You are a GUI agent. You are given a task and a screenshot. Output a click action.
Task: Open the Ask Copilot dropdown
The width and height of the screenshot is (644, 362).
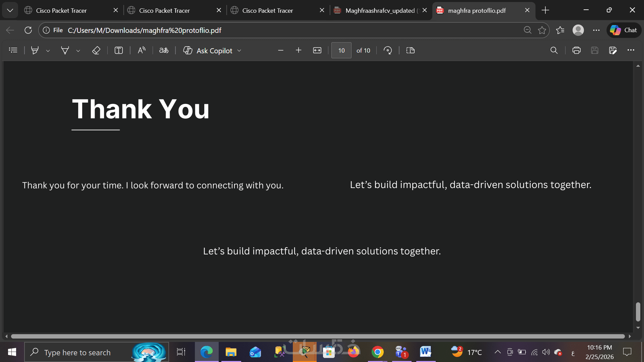click(x=239, y=51)
